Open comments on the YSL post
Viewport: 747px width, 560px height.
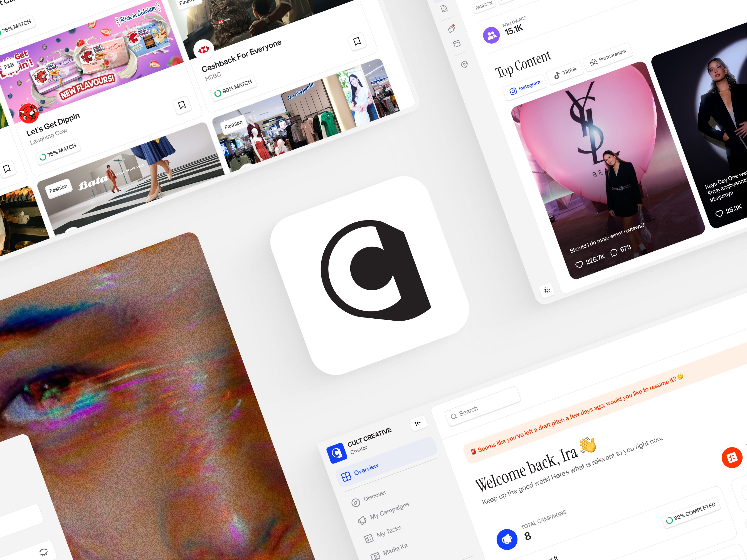(x=614, y=252)
